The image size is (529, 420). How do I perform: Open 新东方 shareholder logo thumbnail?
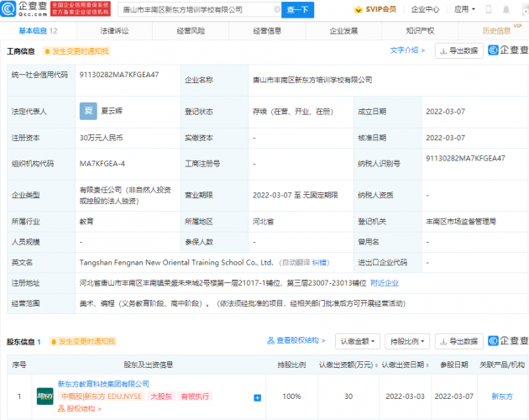[x=45, y=396]
